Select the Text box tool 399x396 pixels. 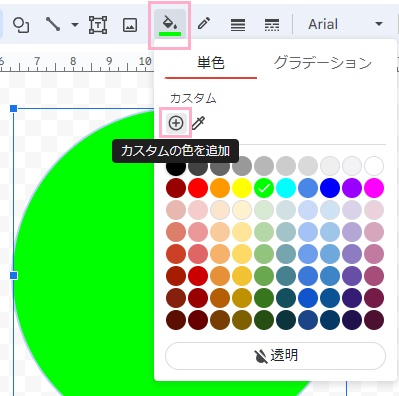click(98, 25)
